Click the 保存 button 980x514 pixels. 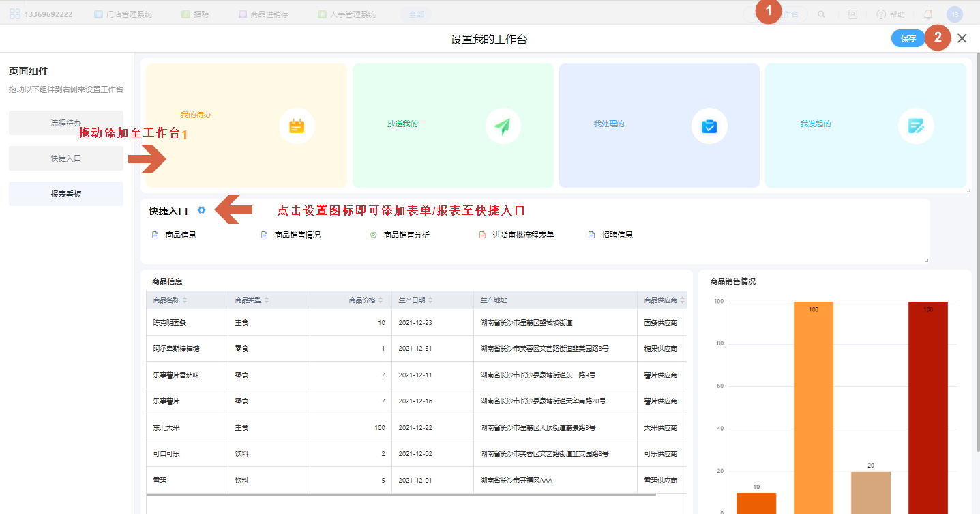click(x=908, y=38)
